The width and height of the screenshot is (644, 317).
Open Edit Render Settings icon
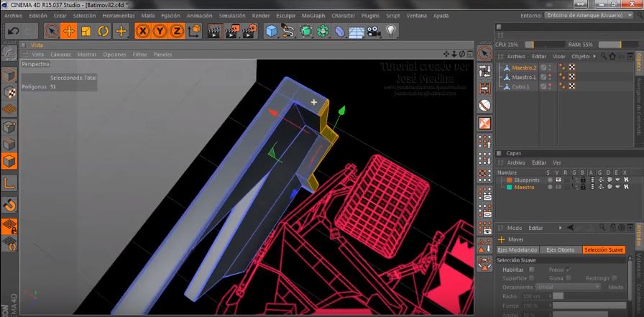point(248,31)
